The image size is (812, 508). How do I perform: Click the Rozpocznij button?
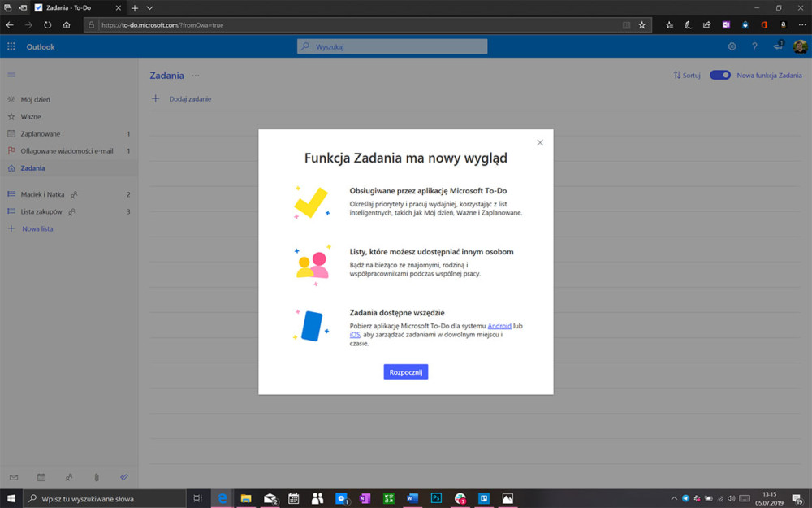(x=405, y=372)
